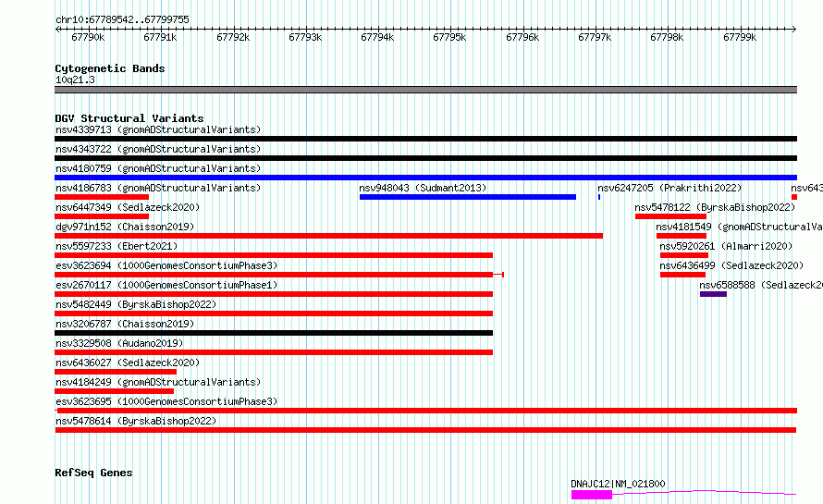Image resolution: width=823 pixels, height=504 pixels.
Task: Click the nsv4181549 variant label
Action: tap(739, 227)
